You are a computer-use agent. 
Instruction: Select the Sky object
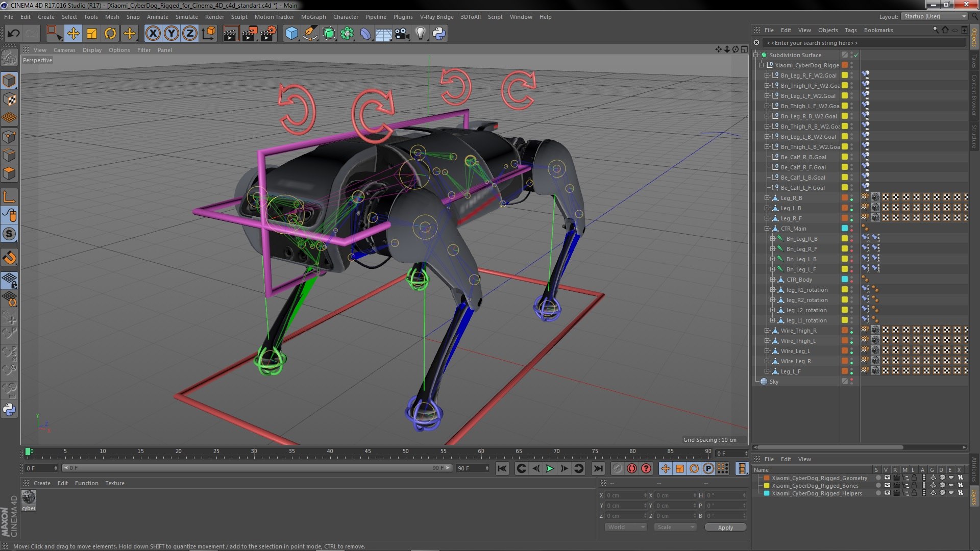click(774, 382)
